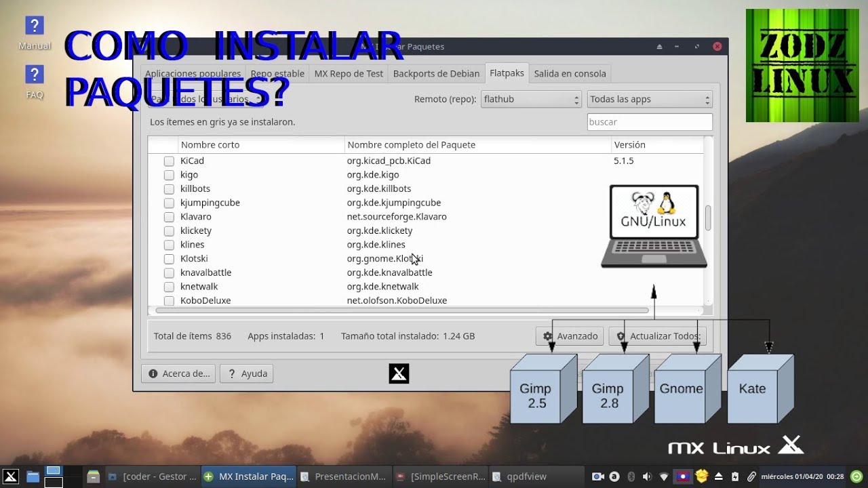Click the Actualizar Todos button
The width and height of the screenshot is (868, 488).
pos(657,336)
